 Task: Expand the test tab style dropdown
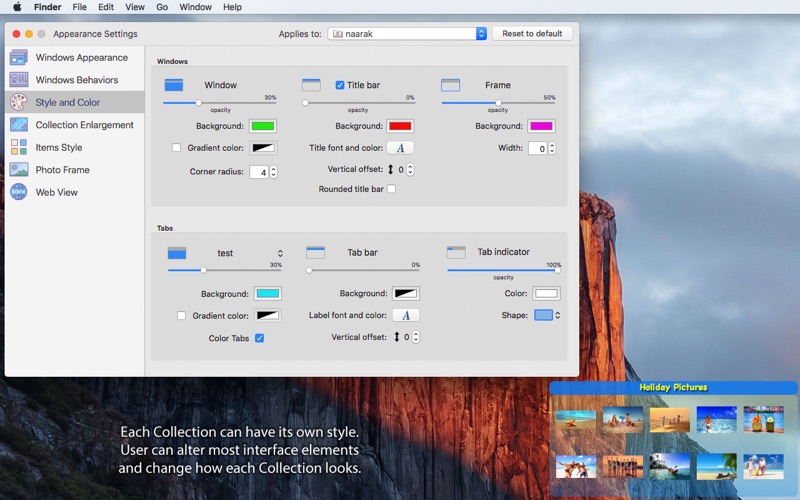280,253
